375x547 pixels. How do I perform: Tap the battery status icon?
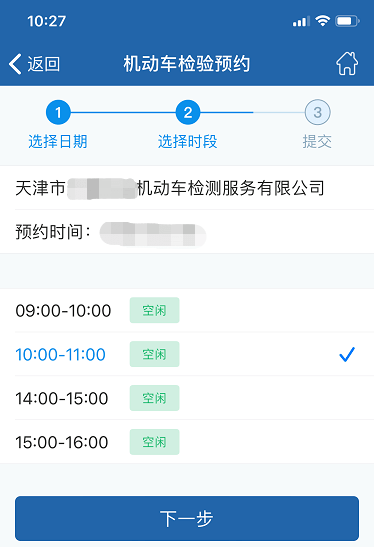(347, 21)
